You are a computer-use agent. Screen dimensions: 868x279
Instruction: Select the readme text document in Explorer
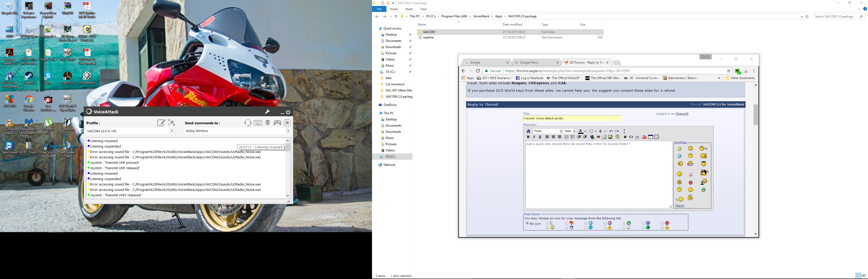[428, 38]
